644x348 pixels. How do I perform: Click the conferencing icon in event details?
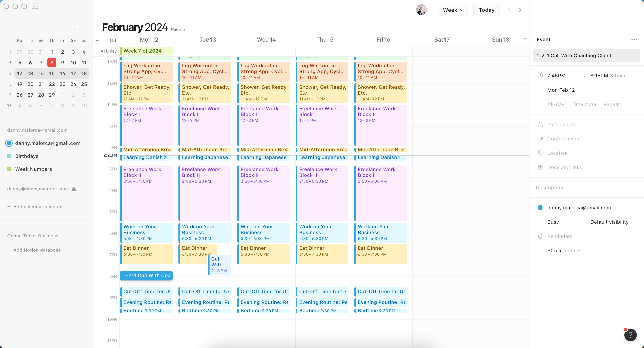(x=540, y=138)
